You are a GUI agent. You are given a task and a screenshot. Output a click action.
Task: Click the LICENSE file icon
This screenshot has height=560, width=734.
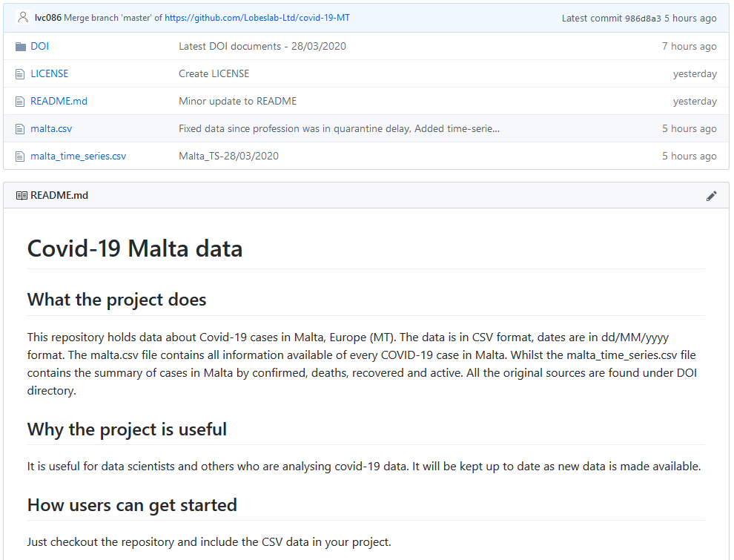pos(21,74)
